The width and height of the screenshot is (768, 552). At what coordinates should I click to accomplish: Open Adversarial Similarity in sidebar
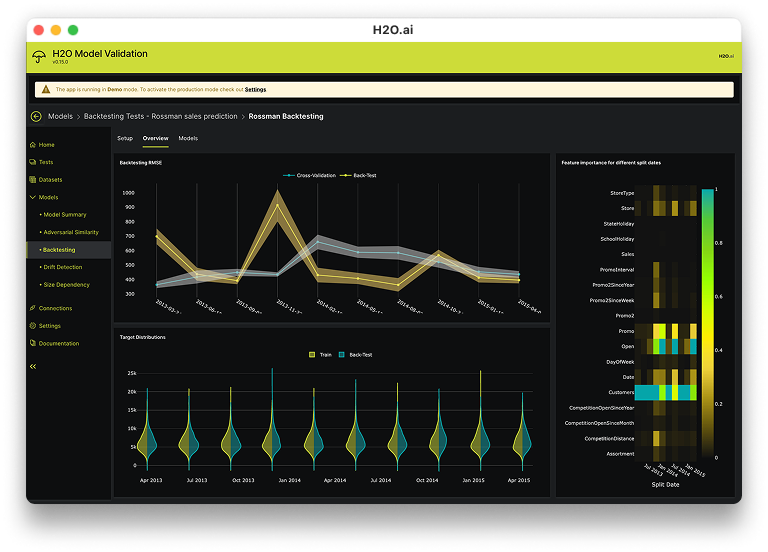(70, 232)
